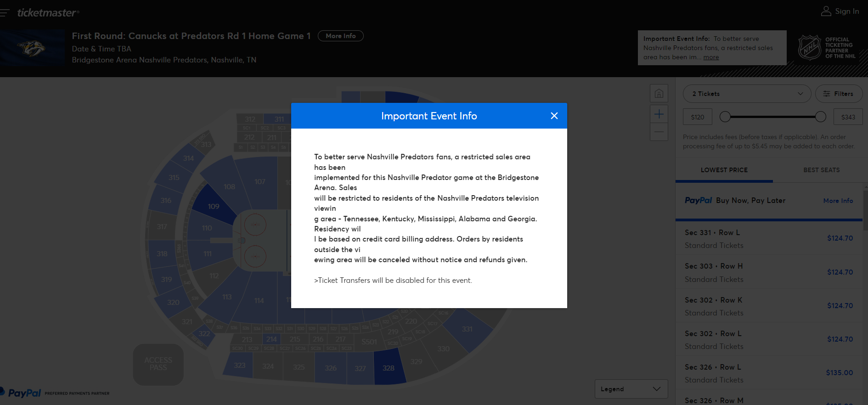
Task: Select Sec 326 Row L ticket listing
Action: 769,372
